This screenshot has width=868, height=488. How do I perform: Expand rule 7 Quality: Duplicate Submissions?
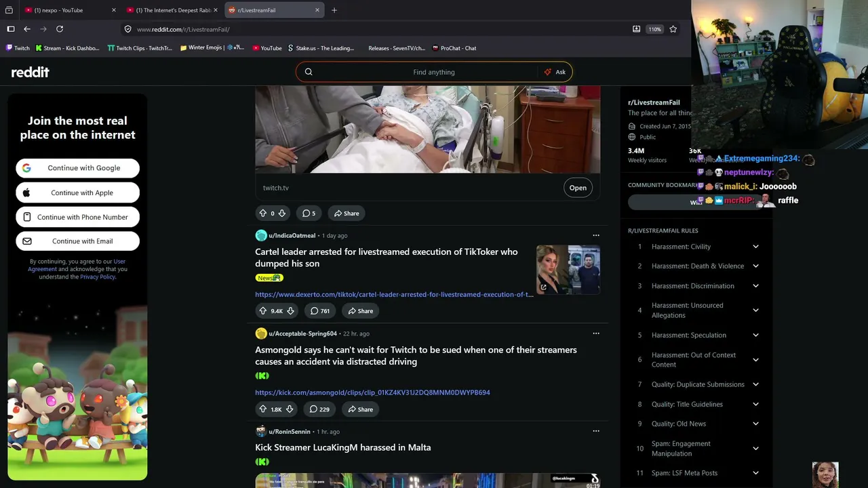click(x=755, y=385)
